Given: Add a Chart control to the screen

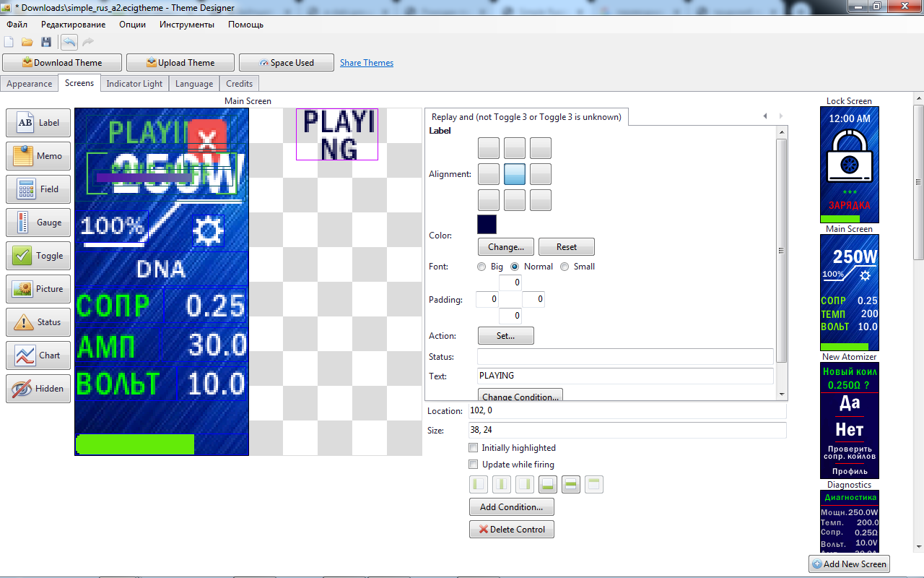Looking at the screenshot, I should (x=39, y=355).
